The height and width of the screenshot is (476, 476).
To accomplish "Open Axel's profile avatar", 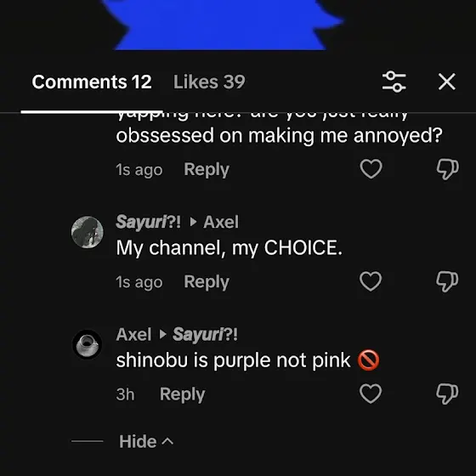I will tap(87, 344).
